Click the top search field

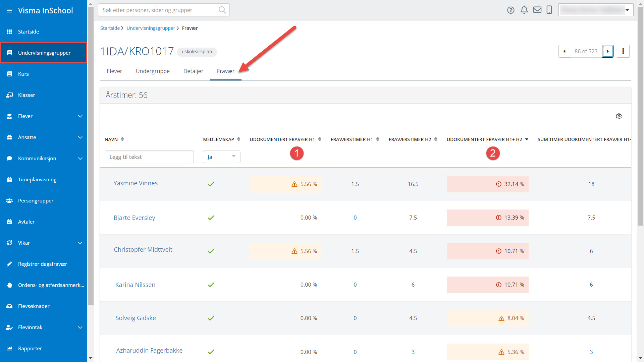click(x=164, y=10)
